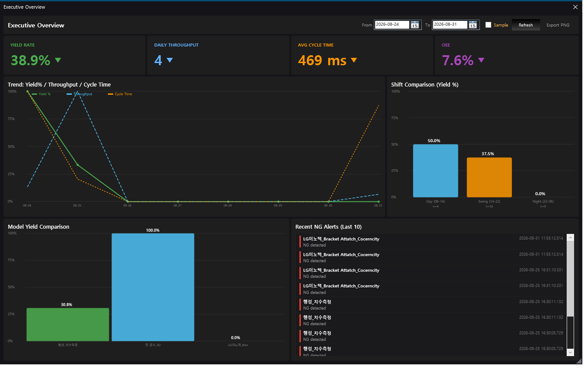Click the Recent NG Alerts panel title
The image size is (588, 370).
pyautogui.click(x=328, y=227)
